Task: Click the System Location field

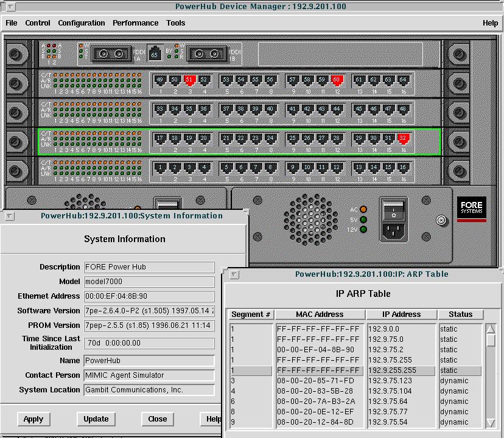Action: point(149,390)
